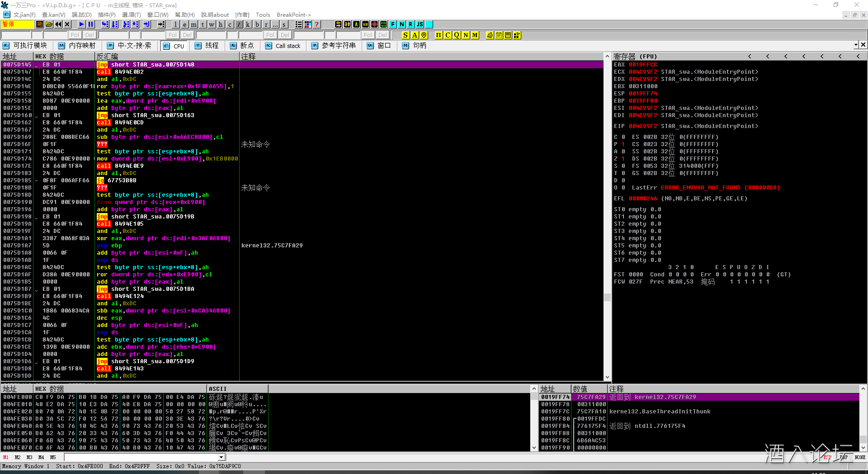Click the yellow 'S' toolbar button
This screenshot has width=868, height=474.
pos(406,35)
